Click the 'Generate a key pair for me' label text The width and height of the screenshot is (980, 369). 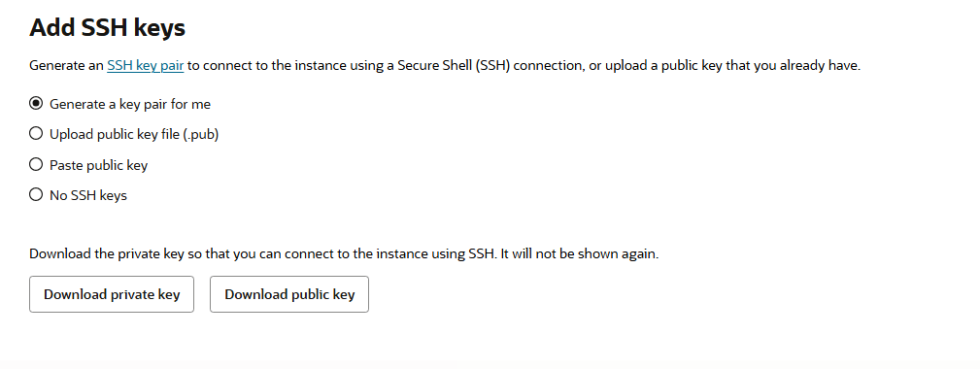(130, 104)
